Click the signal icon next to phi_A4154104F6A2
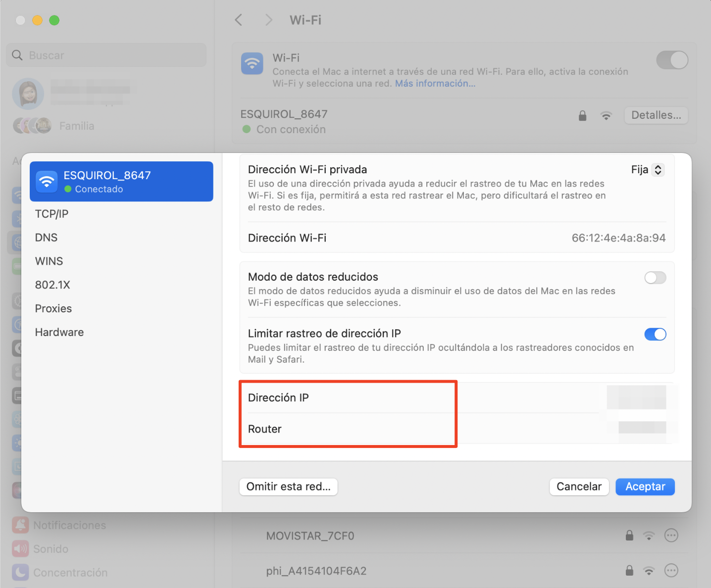This screenshot has width=711, height=588. pyautogui.click(x=649, y=570)
